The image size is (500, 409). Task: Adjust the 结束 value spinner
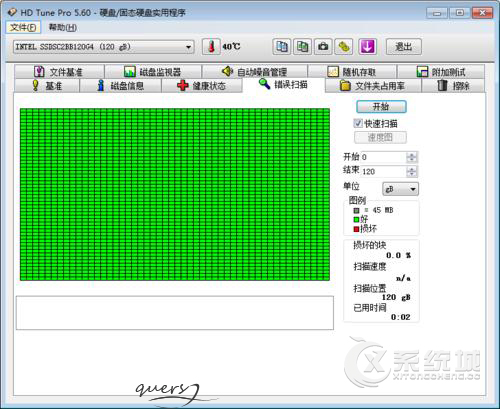pos(412,172)
